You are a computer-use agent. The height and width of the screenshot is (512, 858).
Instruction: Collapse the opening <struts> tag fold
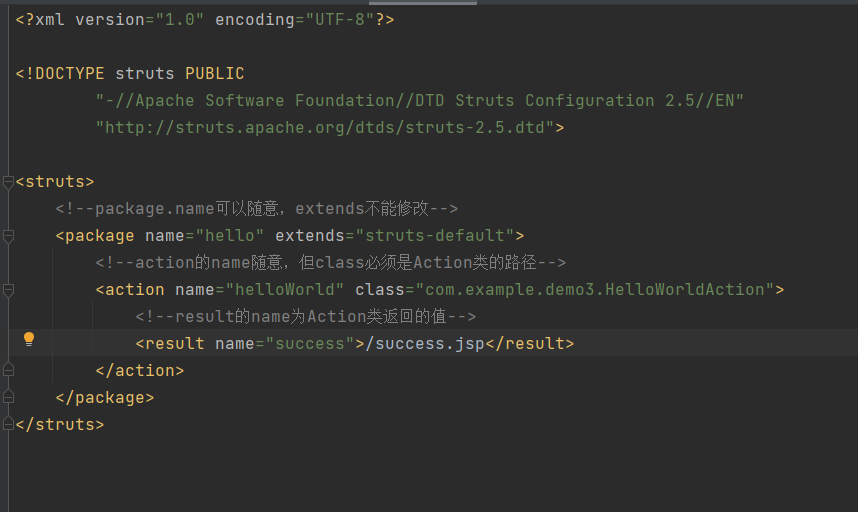click(8, 182)
